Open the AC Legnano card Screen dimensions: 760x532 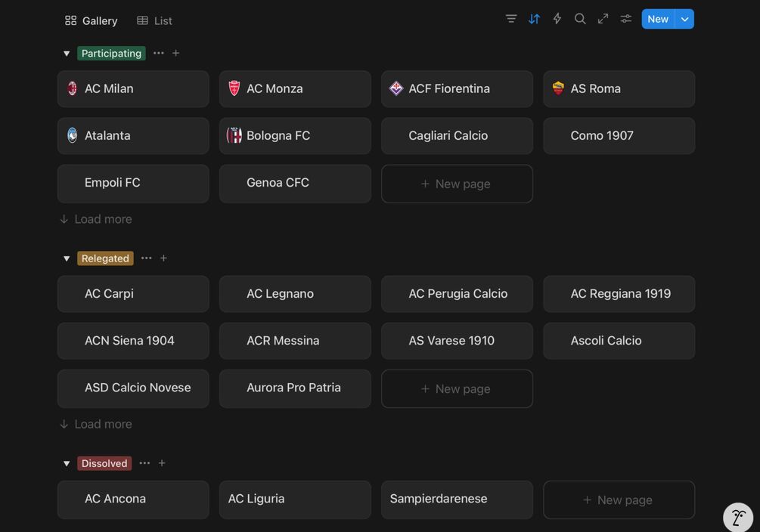coord(295,294)
